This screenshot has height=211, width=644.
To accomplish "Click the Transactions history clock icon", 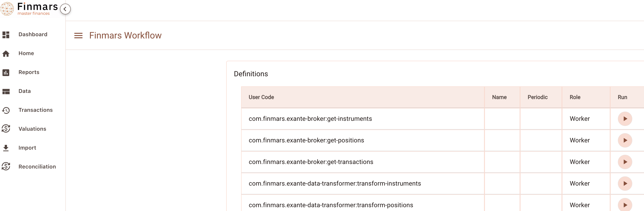I will click(x=6, y=110).
